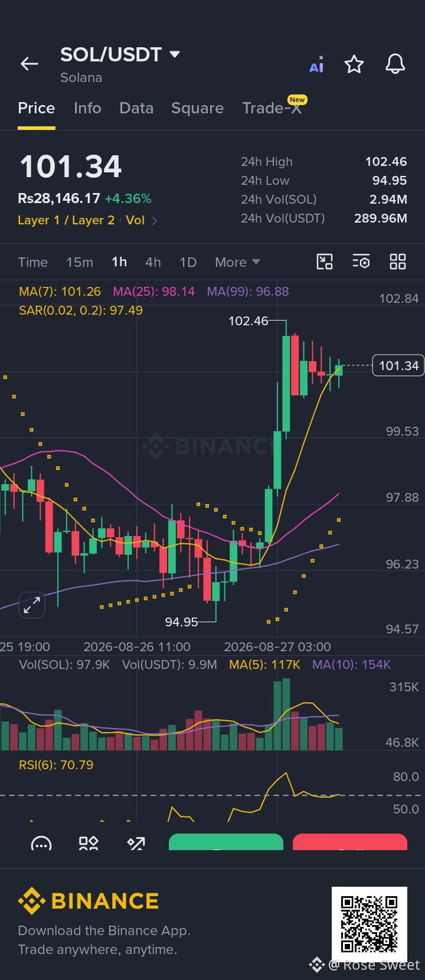Tap the Binance logo in the footer
Viewport: 425px width, 980px height.
tap(89, 901)
